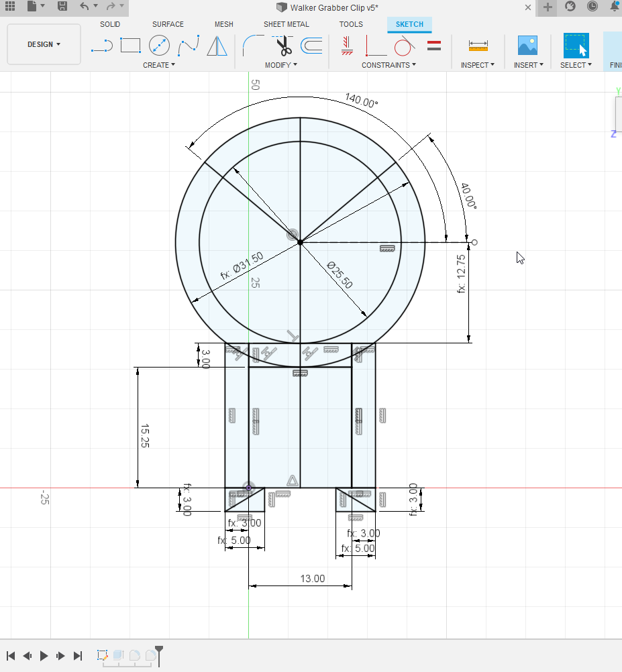Open the DESIGN workspace selector
Viewport: 622px width, 672px height.
tap(44, 44)
